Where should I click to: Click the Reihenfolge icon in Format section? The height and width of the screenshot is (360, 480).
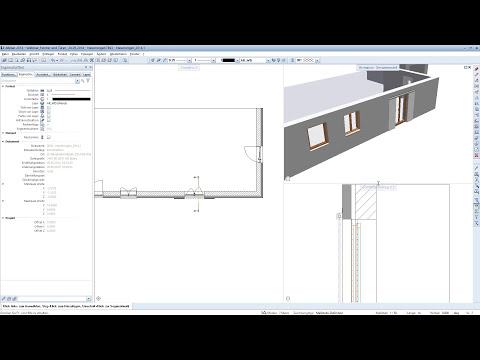point(42,124)
